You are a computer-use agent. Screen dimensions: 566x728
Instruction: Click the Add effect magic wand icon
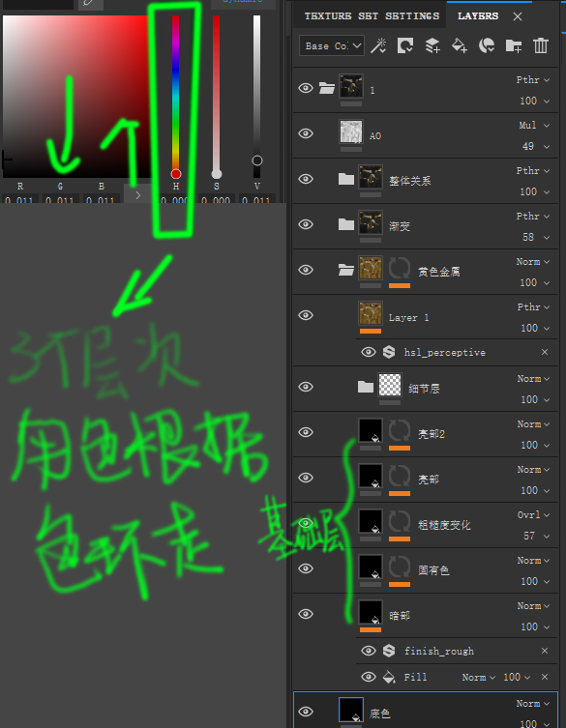pyautogui.click(x=378, y=45)
